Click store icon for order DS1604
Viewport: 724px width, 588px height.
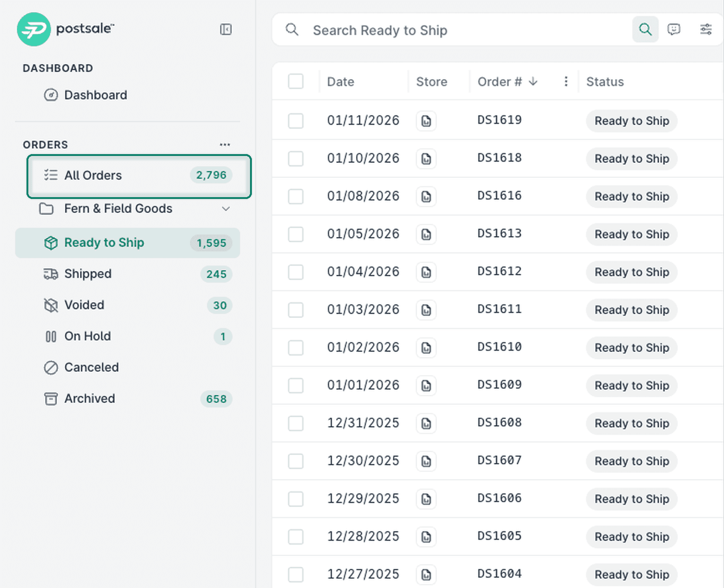(x=426, y=575)
